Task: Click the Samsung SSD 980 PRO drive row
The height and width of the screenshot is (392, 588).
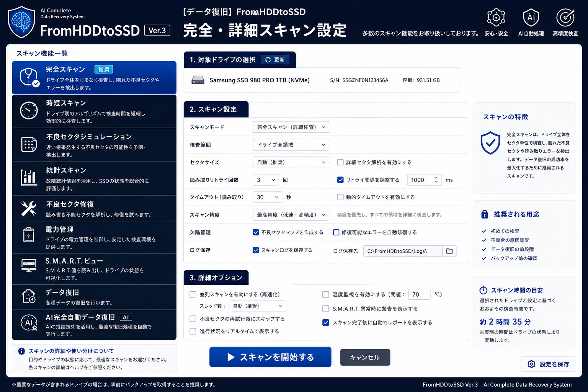Action: click(x=322, y=80)
